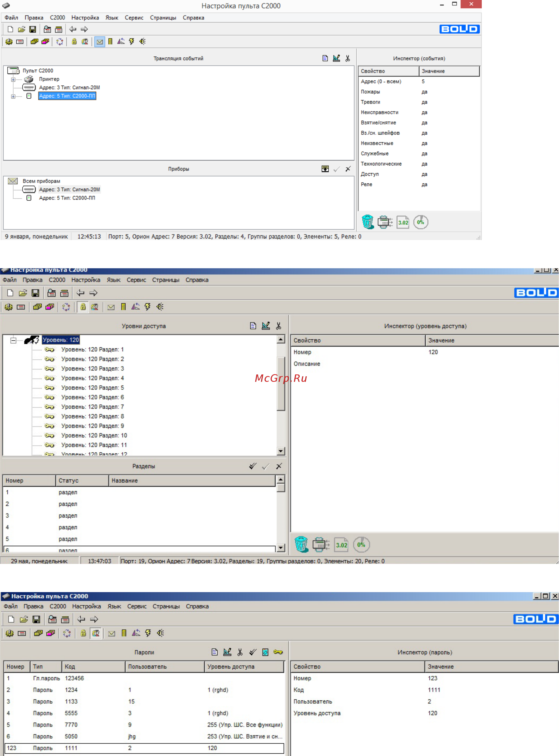Select Адрес: 3 Тип: Сигнал-20М in Приборы
This screenshot has width=559, height=756.
69,189
